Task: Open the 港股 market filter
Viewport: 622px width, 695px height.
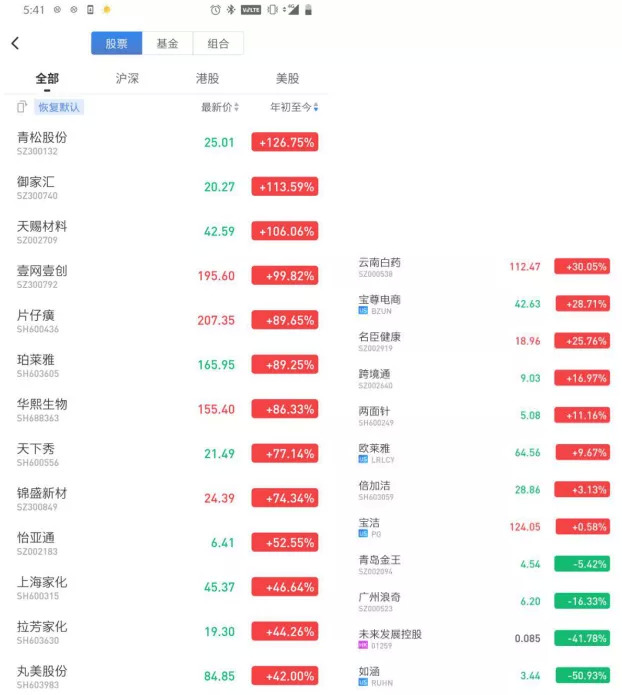Action: (x=207, y=79)
